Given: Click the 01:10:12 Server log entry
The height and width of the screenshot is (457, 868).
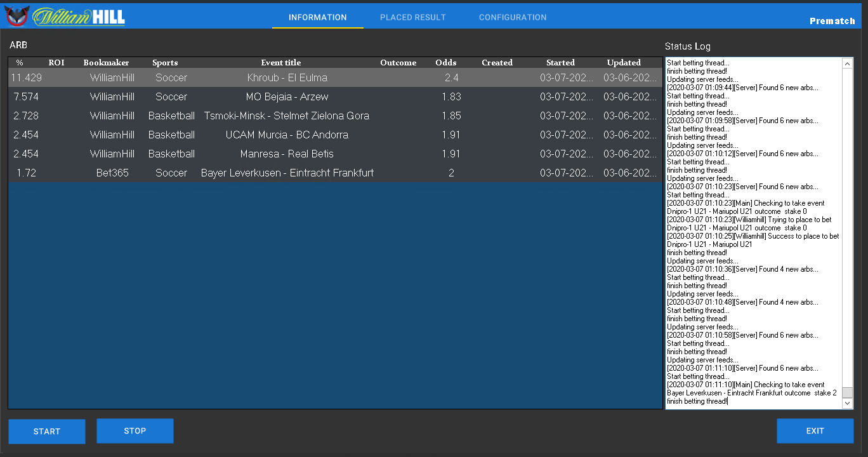Looking at the screenshot, I should tap(742, 154).
